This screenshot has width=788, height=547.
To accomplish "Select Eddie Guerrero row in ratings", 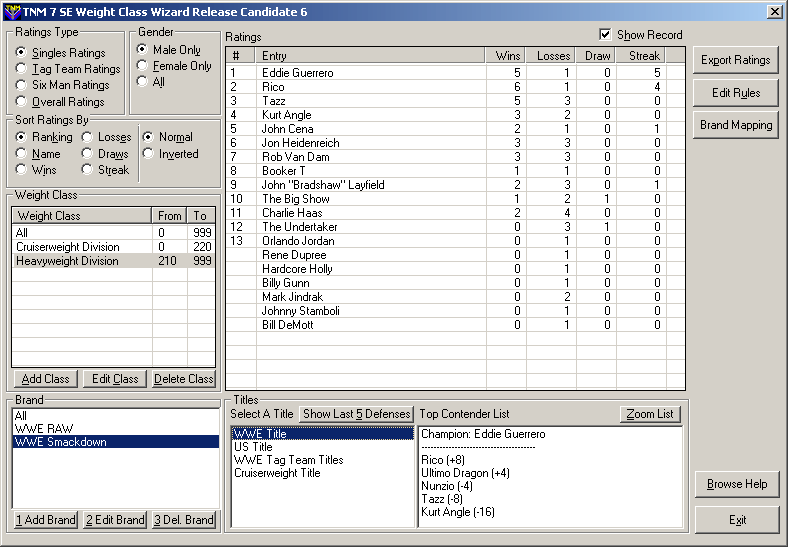I will [x=297, y=73].
